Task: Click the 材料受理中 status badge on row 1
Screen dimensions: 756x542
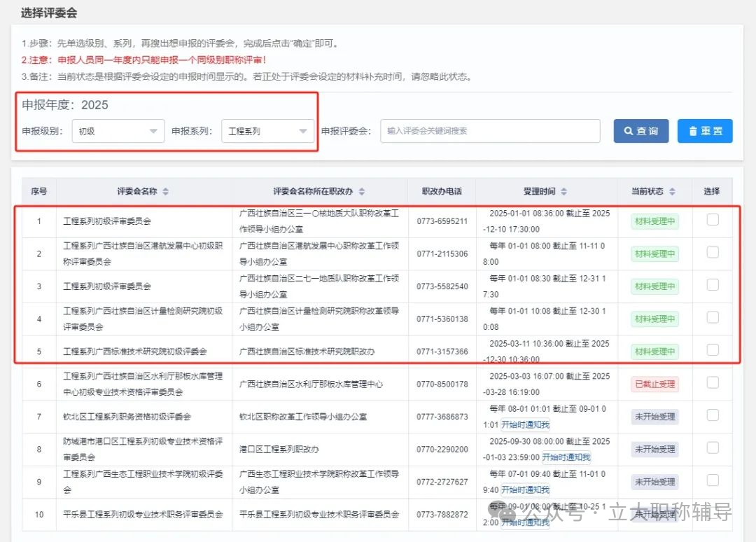Action: (654, 221)
